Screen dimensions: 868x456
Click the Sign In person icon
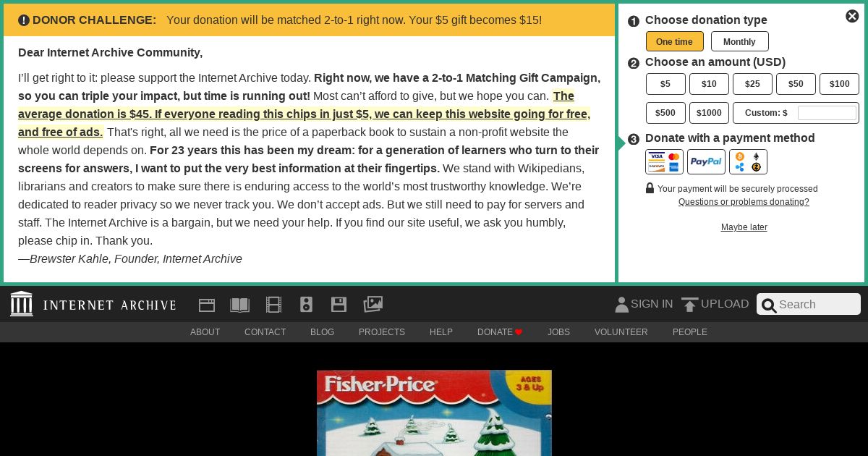(x=621, y=305)
